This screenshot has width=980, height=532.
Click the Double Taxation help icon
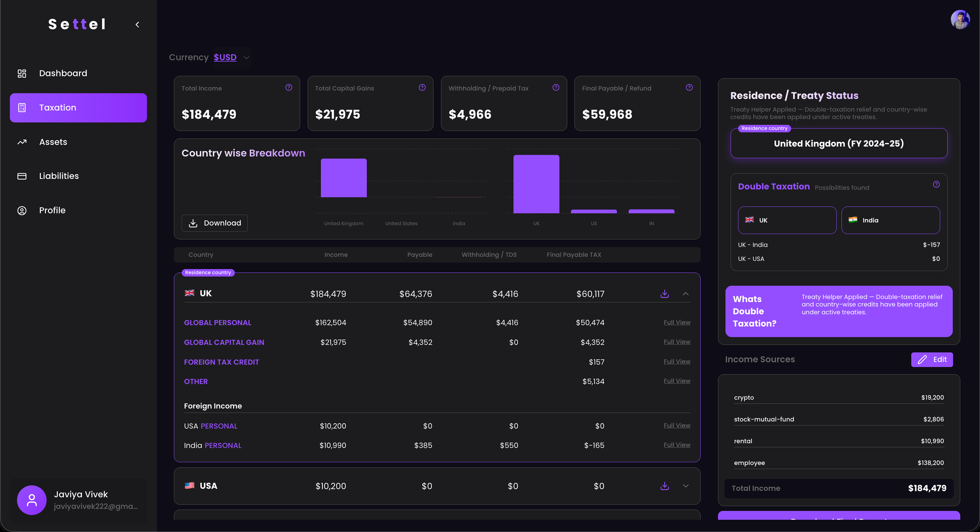(936, 184)
